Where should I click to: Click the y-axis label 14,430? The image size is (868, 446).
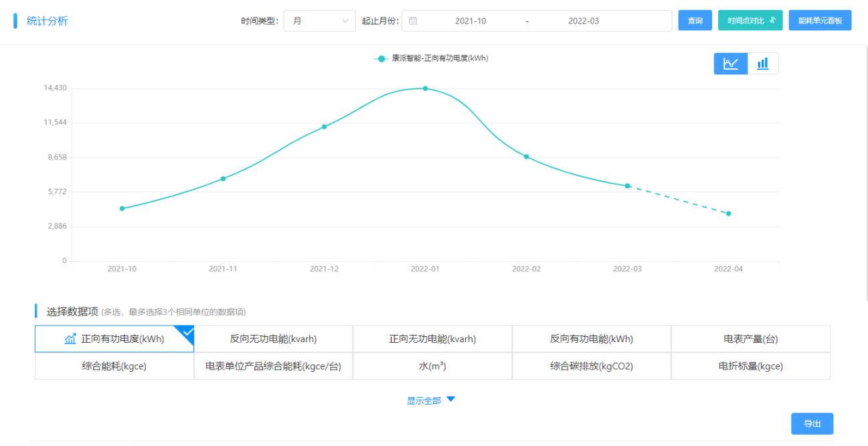56,88
